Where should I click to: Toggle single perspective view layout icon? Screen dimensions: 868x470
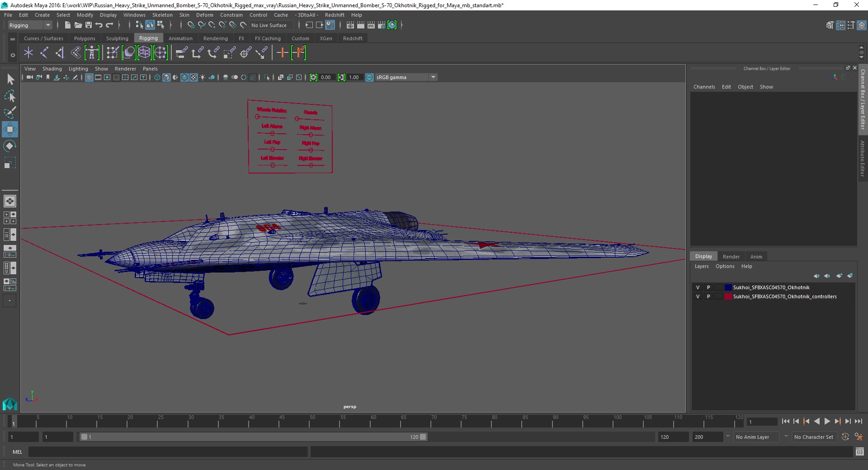(10, 201)
